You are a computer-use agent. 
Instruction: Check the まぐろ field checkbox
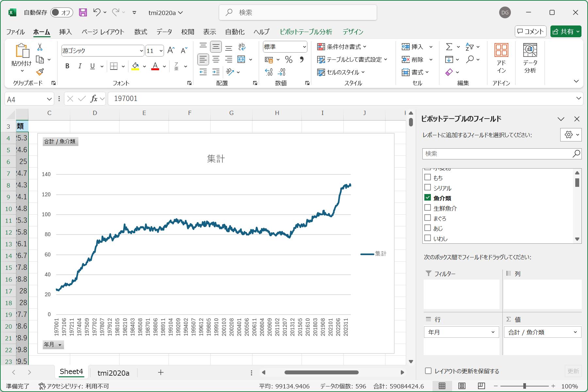tap(428, 218)
